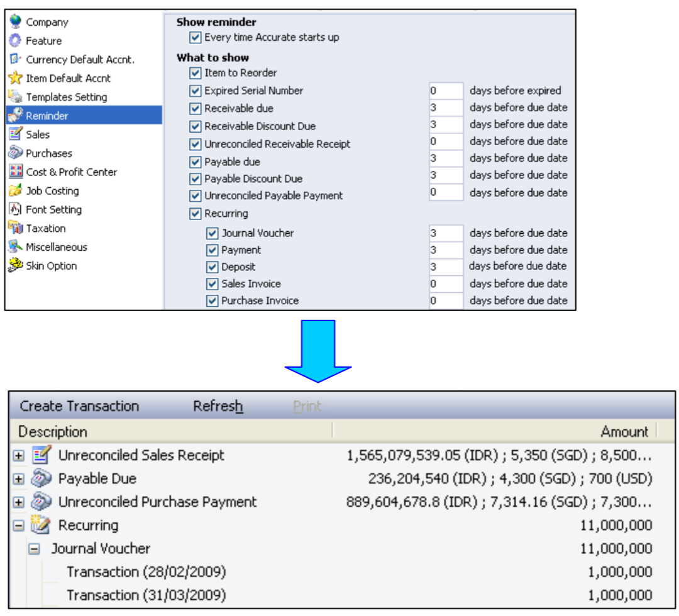Toggle the Item to Reorder checkbox
This screenshot has height=616, width=679.
(x=196, y=73)
